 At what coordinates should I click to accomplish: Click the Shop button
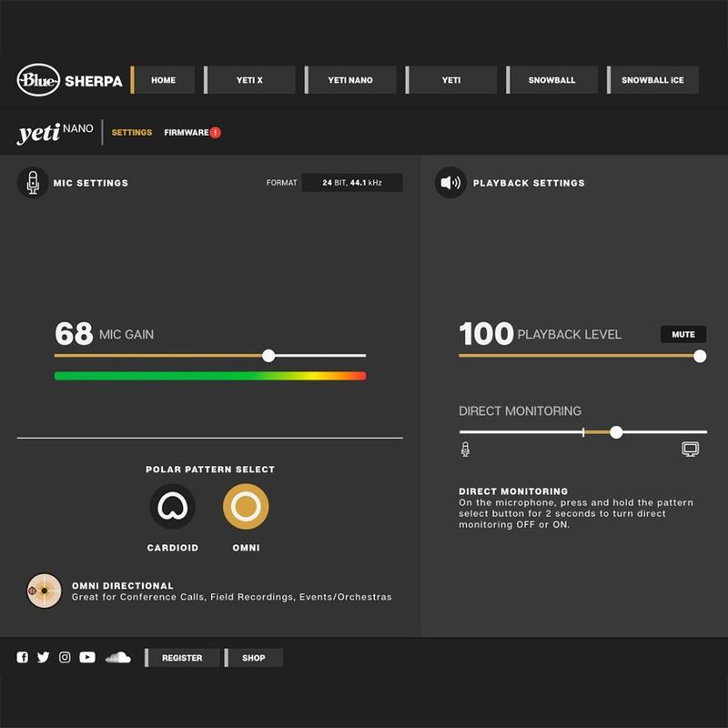[254, 658]
